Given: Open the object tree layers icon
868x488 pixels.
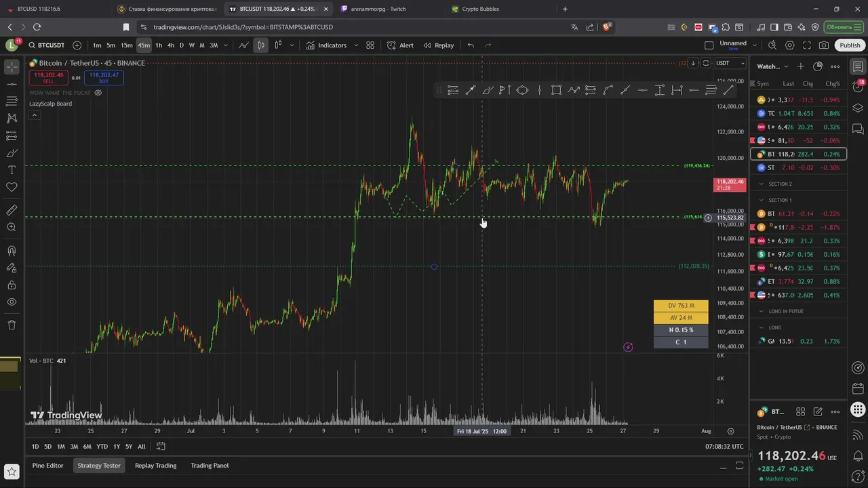Looking at the screenshot, I should (x=858, y=108).
